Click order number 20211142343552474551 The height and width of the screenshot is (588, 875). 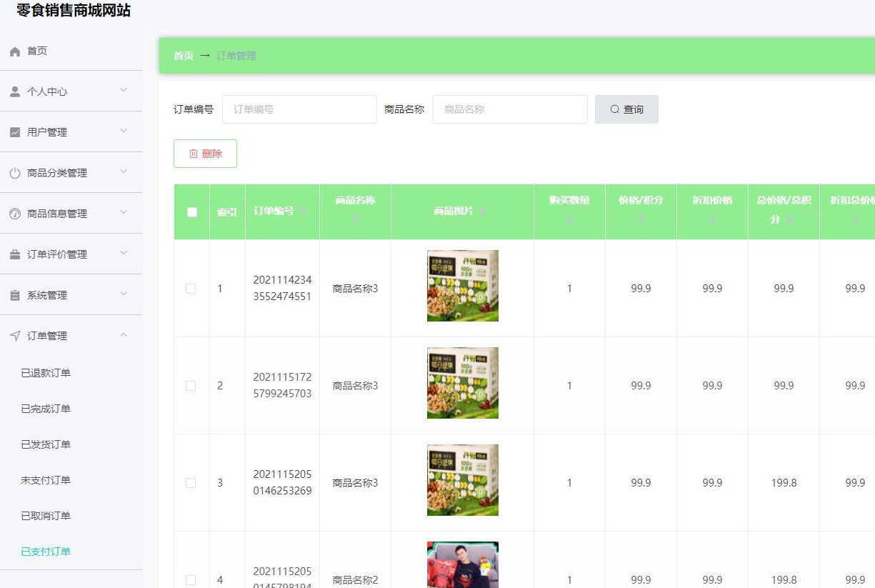point(282,288)
